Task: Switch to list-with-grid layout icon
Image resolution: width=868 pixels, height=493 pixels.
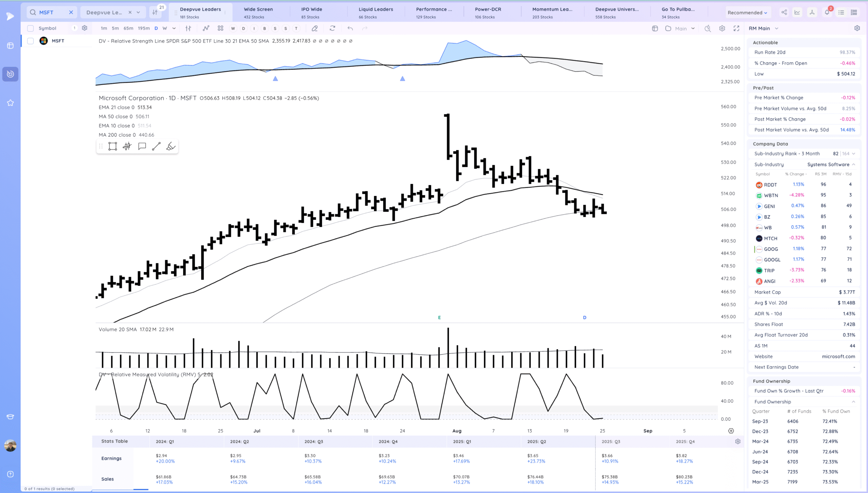Action: click(854, 13)
